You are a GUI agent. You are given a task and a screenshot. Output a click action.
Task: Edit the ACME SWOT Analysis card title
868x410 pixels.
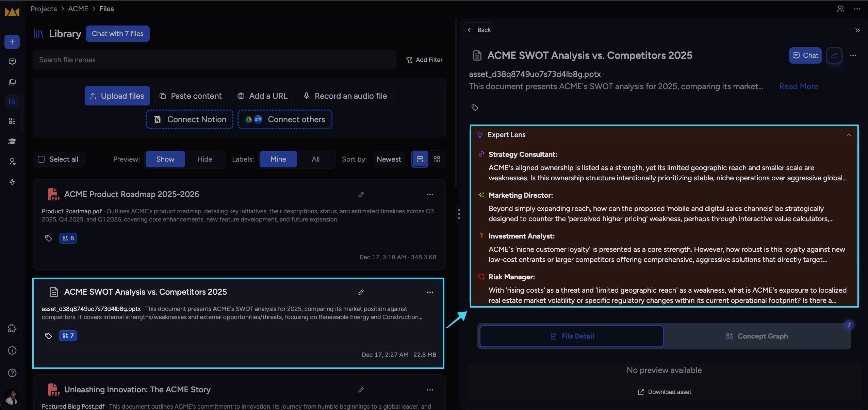(x=361, y=292)
